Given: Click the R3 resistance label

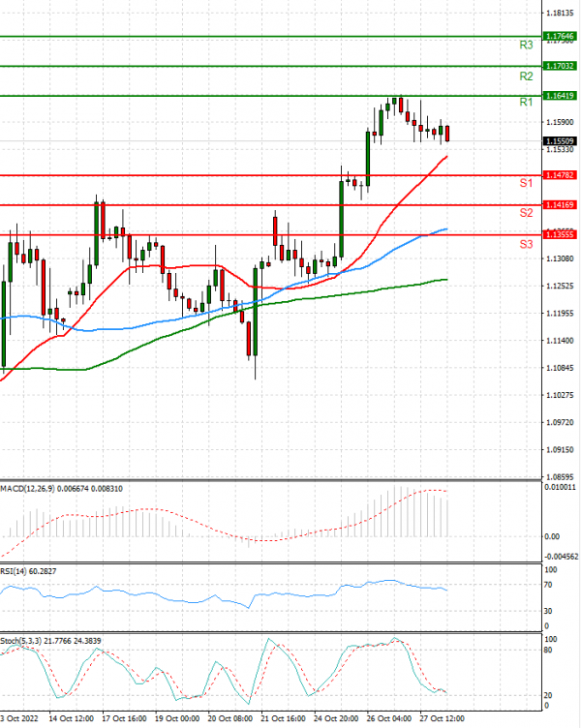Looking at the screenshot, I should point(526,45).
